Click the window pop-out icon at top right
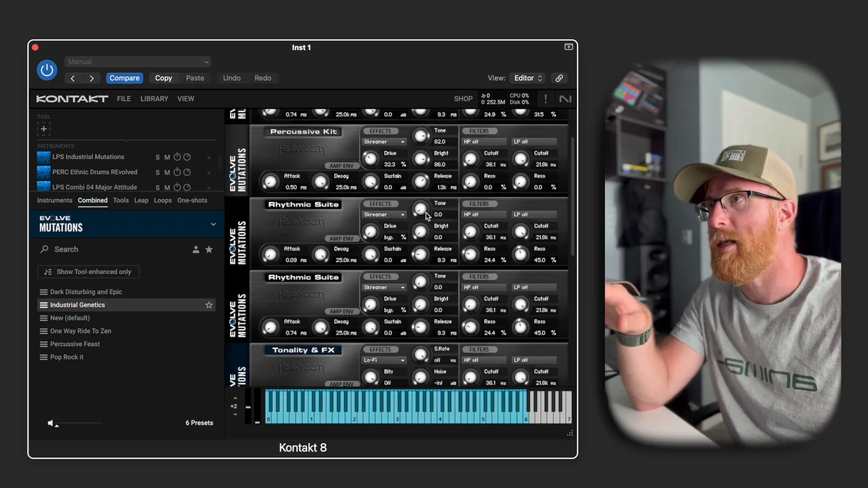This screenshot has height=488, width=868. pos(569,47)
